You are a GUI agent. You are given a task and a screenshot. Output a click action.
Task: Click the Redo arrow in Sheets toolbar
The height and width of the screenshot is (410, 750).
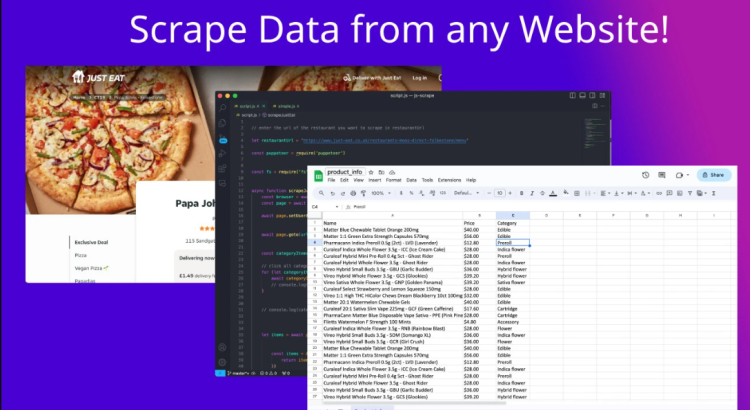click(x=343, y=194)
